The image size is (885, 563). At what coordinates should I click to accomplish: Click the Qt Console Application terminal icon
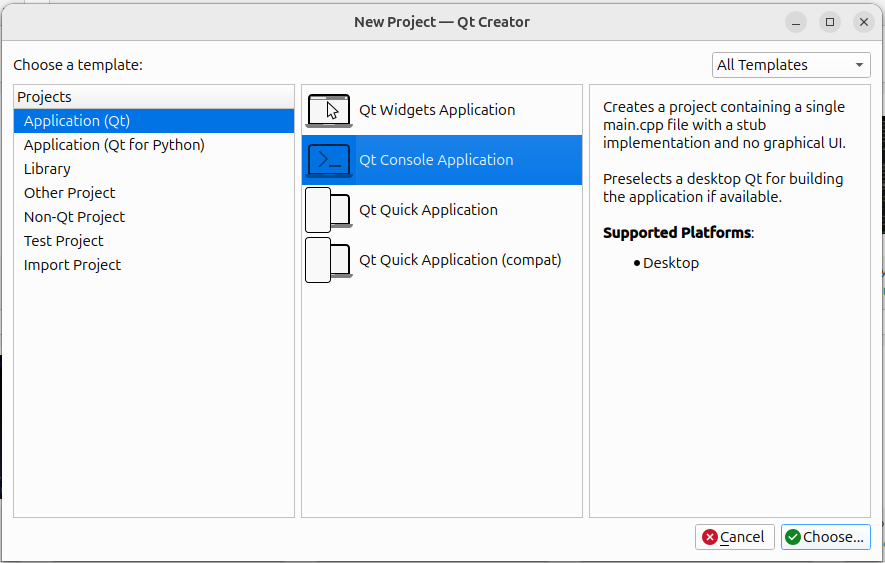click(x=329, y=160)
